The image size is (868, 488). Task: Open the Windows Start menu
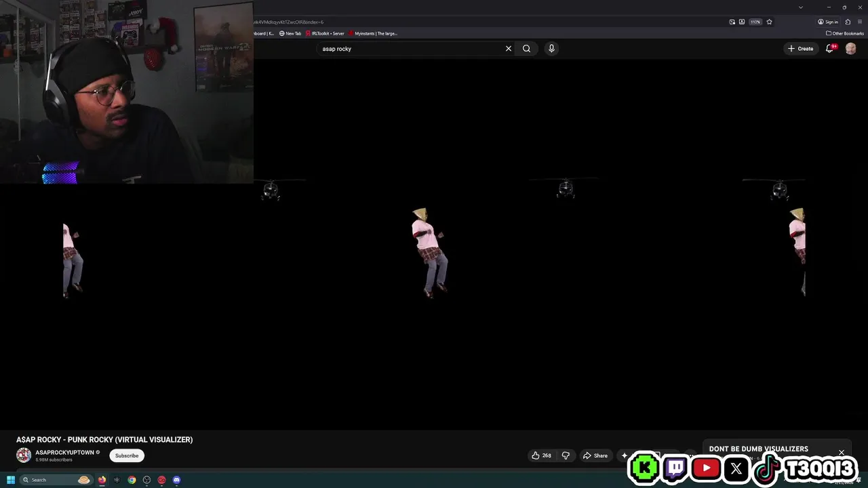tap(10, 480)
